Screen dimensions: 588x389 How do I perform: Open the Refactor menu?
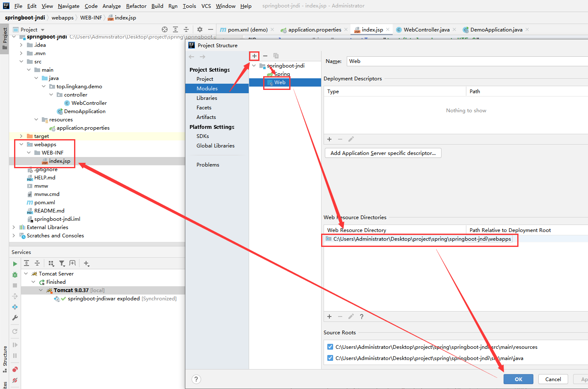click(136, 6)
